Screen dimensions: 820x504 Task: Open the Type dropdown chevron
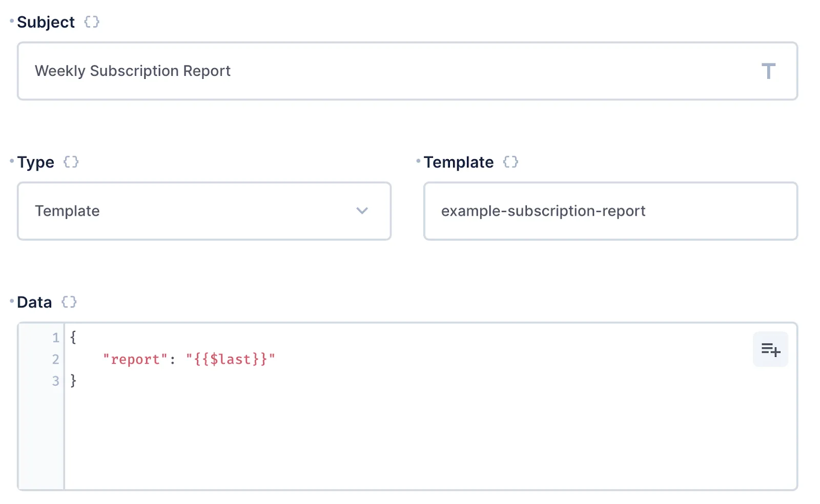pos(362,211)
